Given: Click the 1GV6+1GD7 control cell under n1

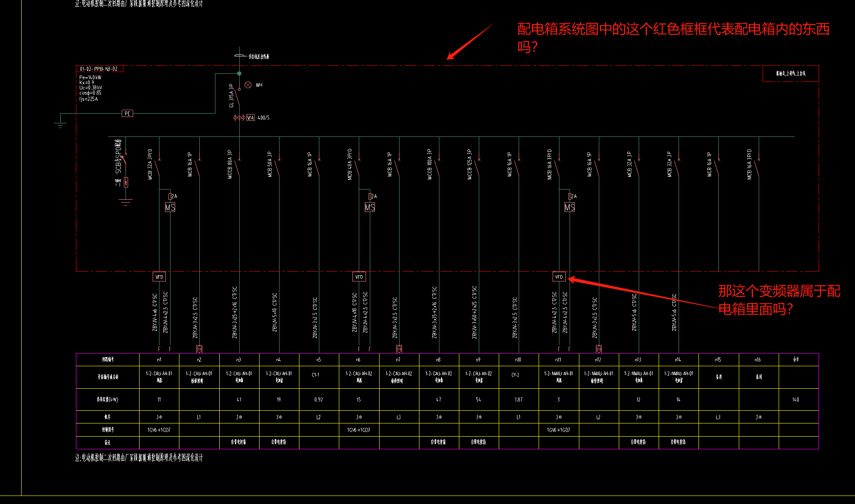Looking at the screenshot, I should click(x=159, y=429).
